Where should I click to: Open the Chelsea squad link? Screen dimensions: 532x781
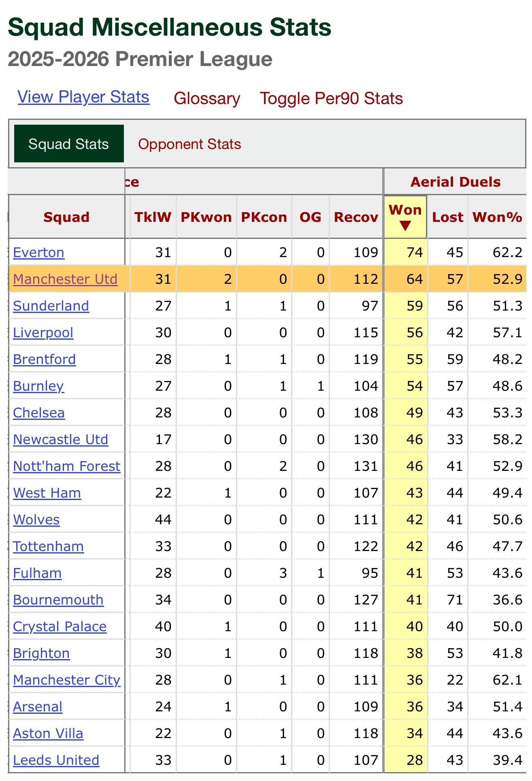click(x=39, y=413)
